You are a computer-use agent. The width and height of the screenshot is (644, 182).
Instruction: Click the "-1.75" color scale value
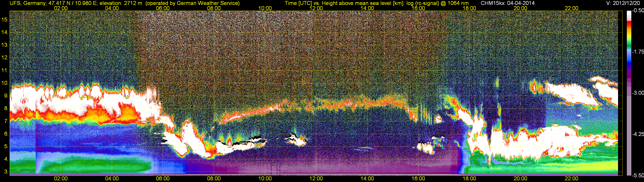tap(638, 52)
